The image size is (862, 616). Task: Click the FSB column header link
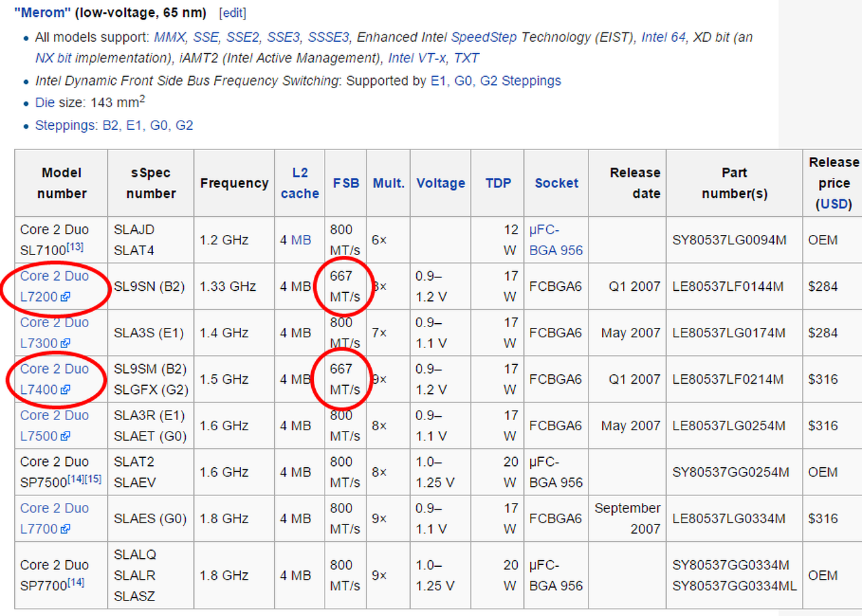click(x=346, y=183)
